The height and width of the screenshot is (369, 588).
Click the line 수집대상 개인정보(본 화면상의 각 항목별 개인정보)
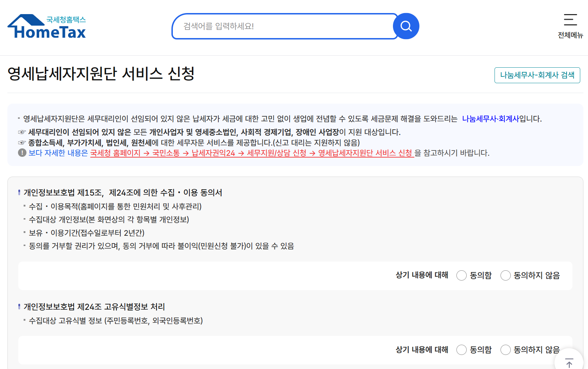point(109,220)
